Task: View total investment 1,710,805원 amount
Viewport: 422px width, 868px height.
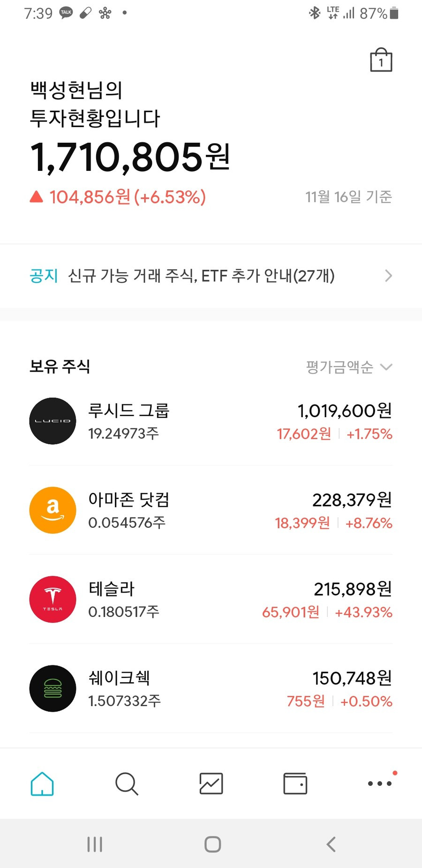Action: point(130,157)
